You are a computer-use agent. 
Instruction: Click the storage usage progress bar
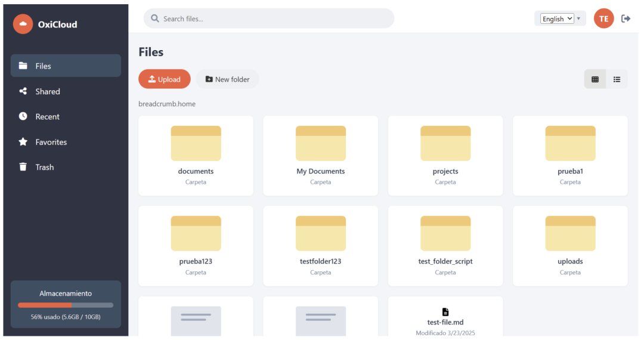click(66, 305)
